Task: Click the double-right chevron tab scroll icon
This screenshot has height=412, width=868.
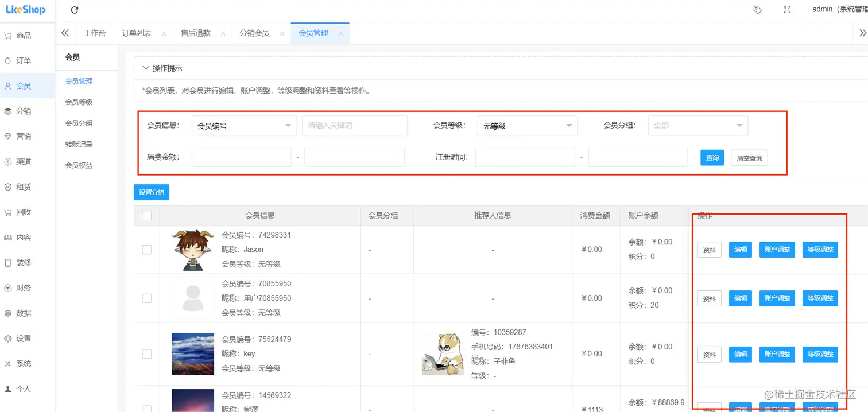Action: point(862,33)
